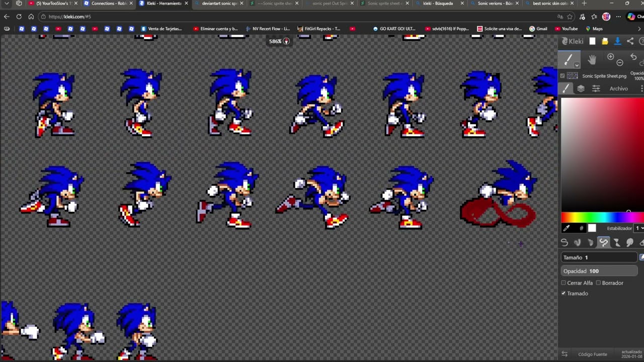Open hex color input with # icon

581,228
